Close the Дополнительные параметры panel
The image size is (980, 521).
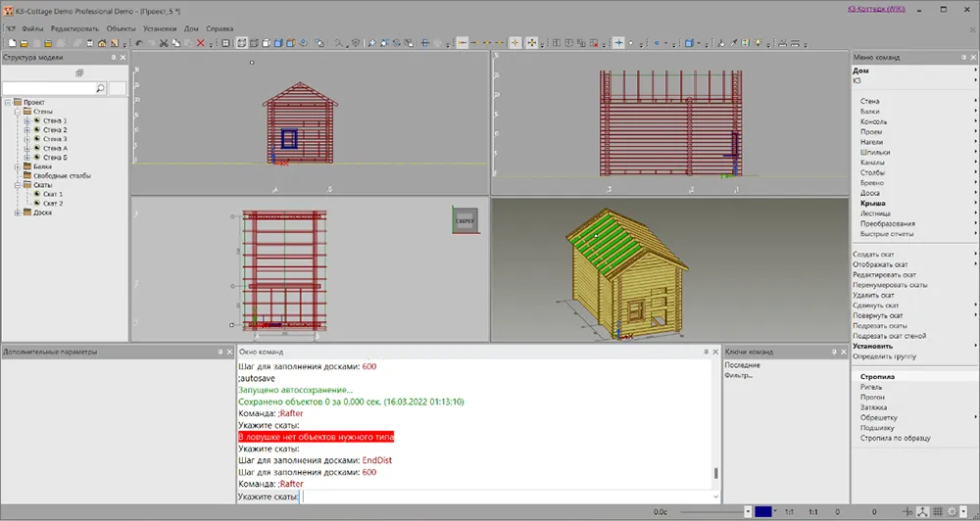pyautogui.click(x=229, y=352)
